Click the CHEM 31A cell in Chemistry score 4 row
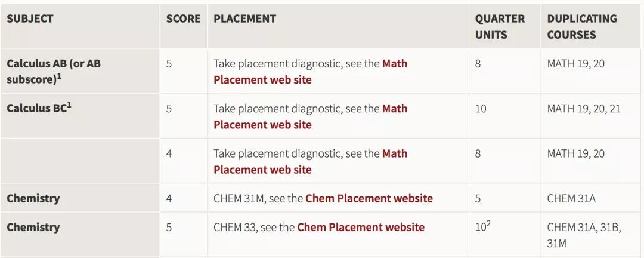644x258 pixels. tap(571, 198)
